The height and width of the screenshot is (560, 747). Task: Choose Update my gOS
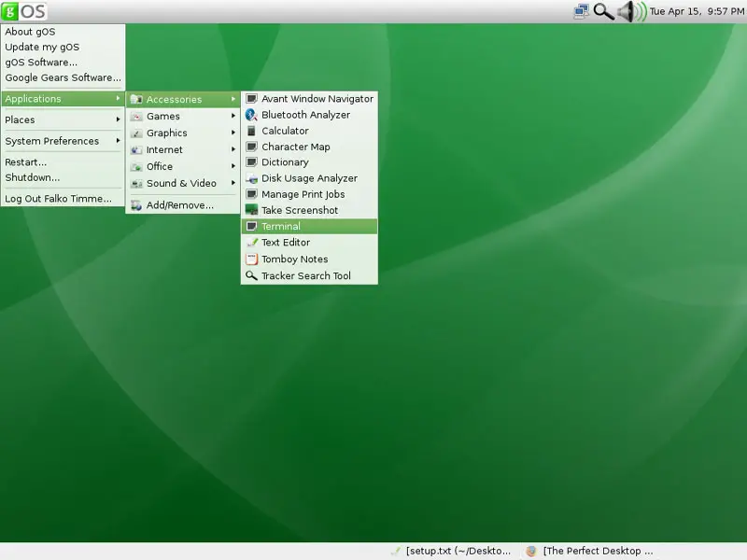(63, 48)
